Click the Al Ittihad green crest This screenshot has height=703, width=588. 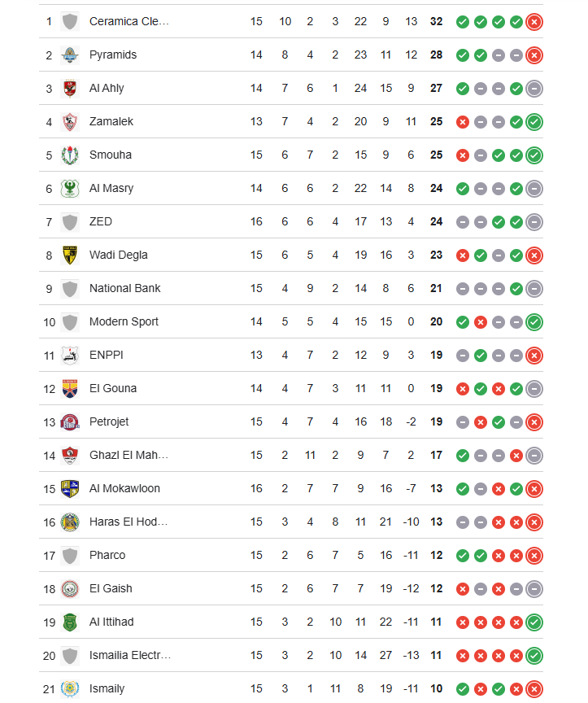click(70, 622)
